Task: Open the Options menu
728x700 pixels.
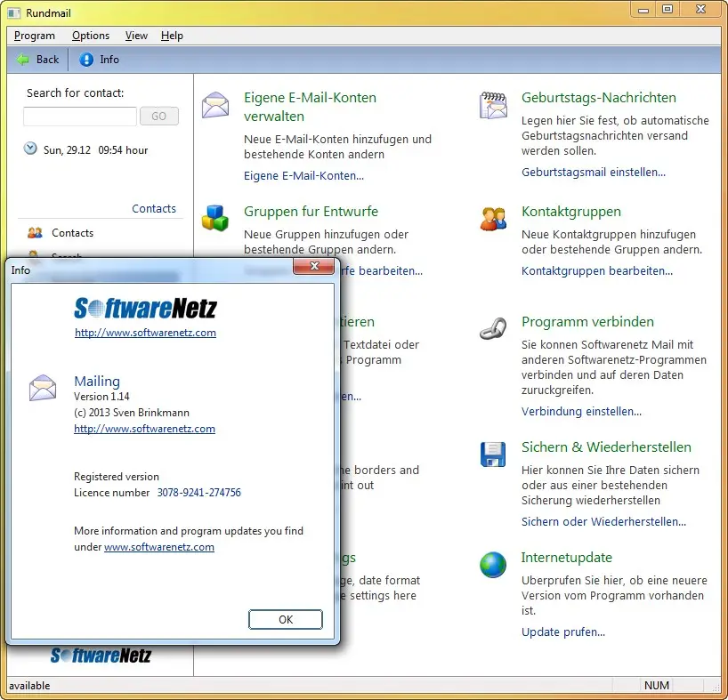Action: click(x=91, y=36)
